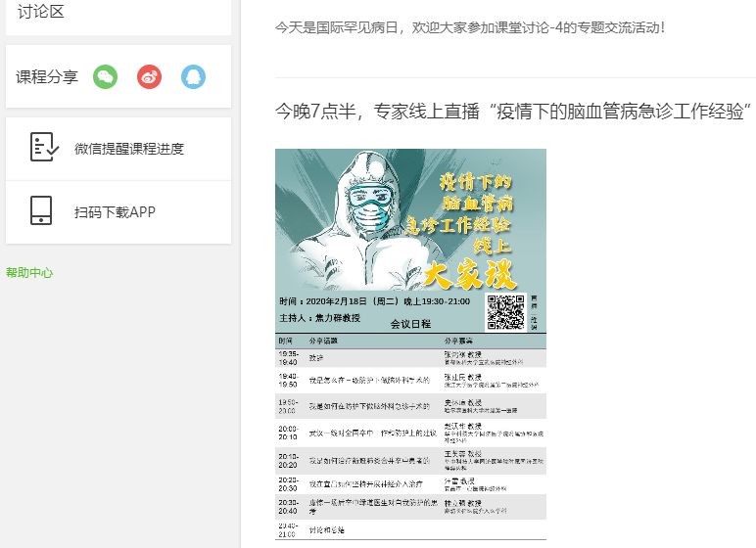Click the 20:40-21:00 discussion schedule row
This screenshot has width=756, height=548.
pos(410,529)
